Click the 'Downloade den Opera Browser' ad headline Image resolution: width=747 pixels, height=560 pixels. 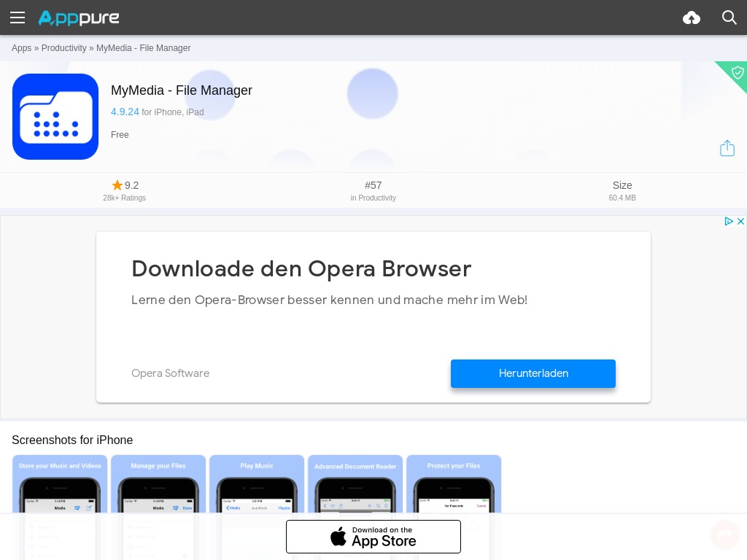301,269
